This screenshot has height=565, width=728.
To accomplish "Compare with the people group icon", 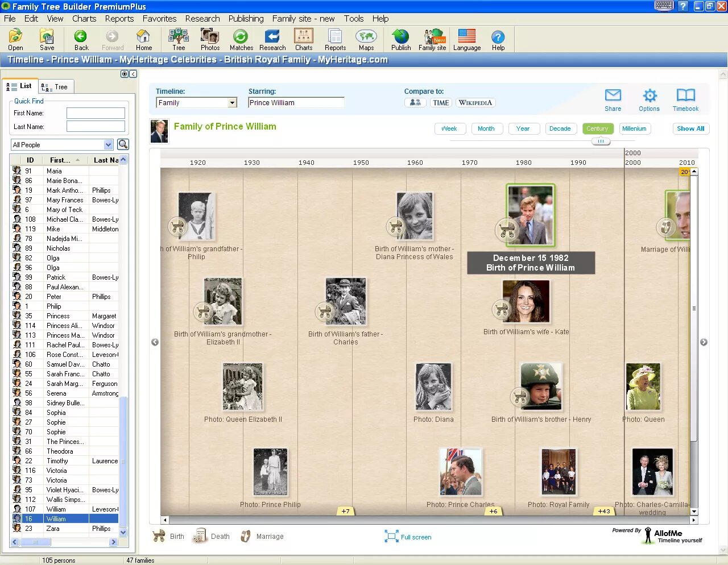I will pyautogui.click(x=415, y=103).
